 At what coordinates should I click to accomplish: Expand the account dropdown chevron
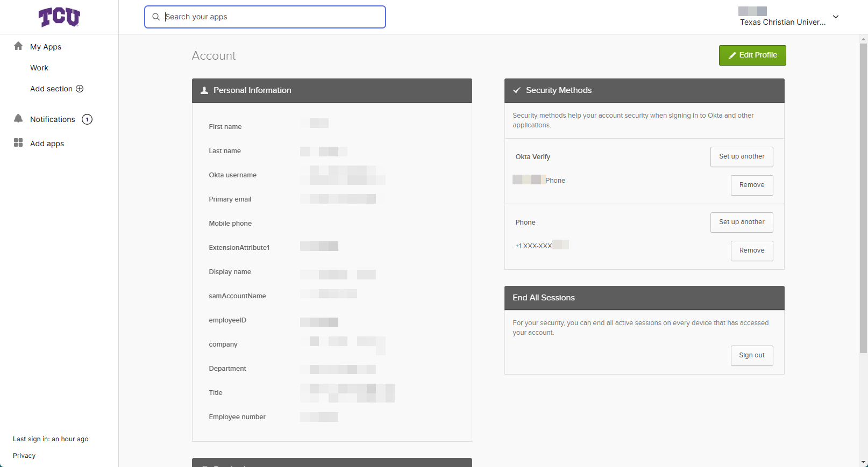pos(836,17)
